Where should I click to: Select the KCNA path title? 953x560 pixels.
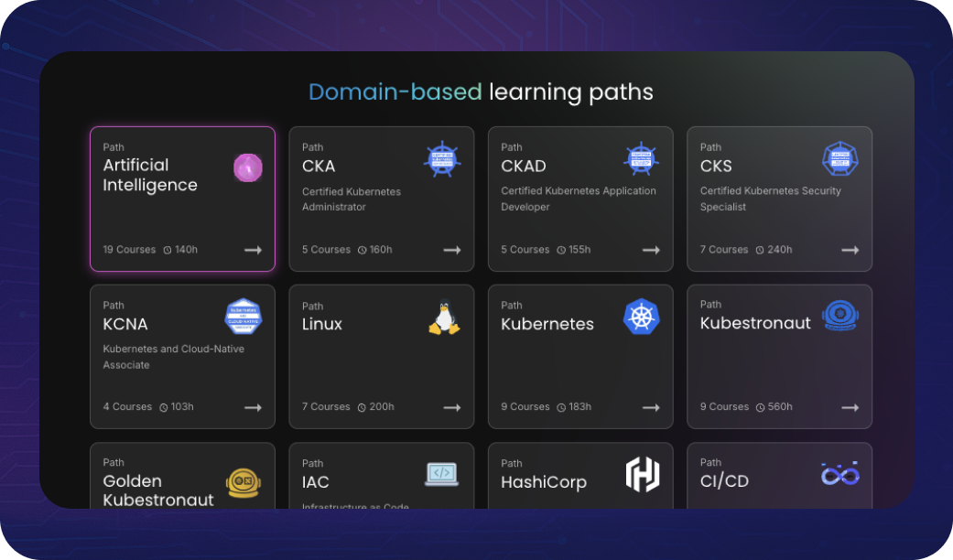(125, 324)
